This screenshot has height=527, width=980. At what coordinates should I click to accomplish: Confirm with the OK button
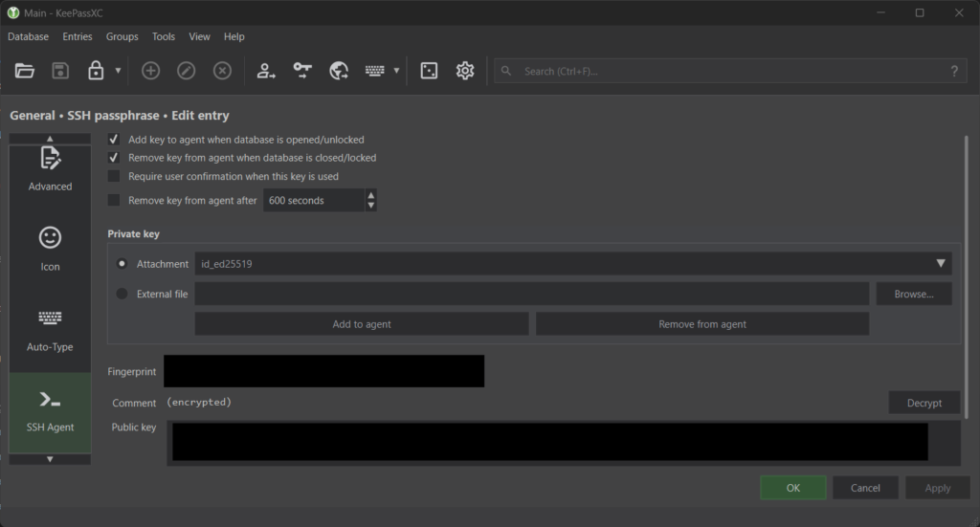click(x=793, y=488)
